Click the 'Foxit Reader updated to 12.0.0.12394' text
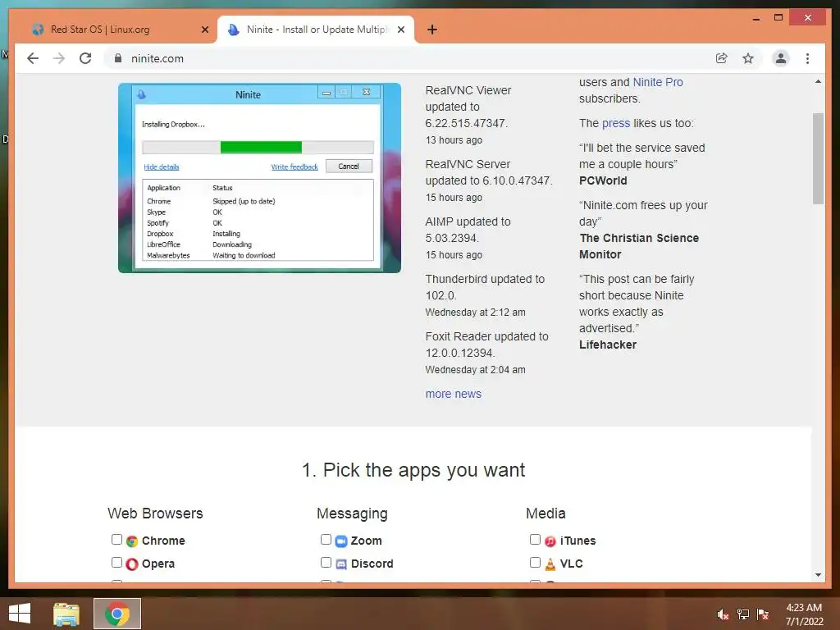Screen dimensions: 840x630 tap(487, 345)
